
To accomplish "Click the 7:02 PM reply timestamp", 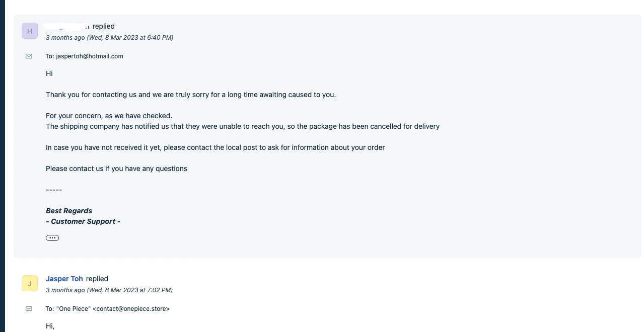I will [x=109, y=290].
